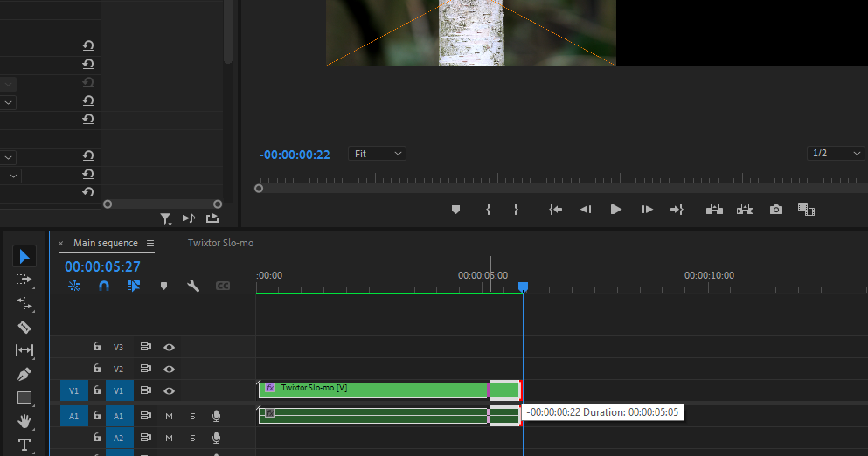
Task: Open the CC caption track options
Action: tap(223, 286)
